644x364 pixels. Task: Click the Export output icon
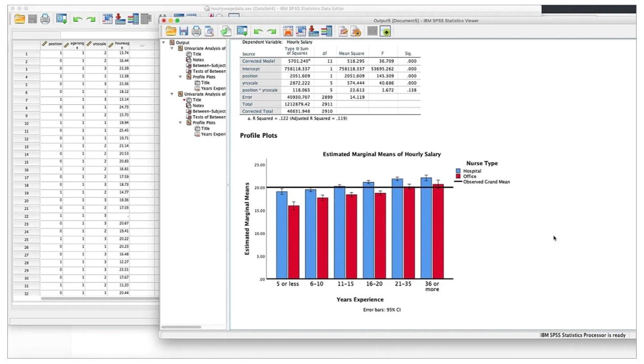click(226, 31)
